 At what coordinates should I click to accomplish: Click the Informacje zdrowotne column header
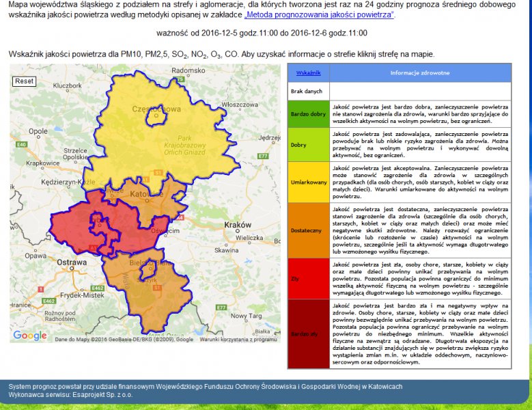point(420,73)
